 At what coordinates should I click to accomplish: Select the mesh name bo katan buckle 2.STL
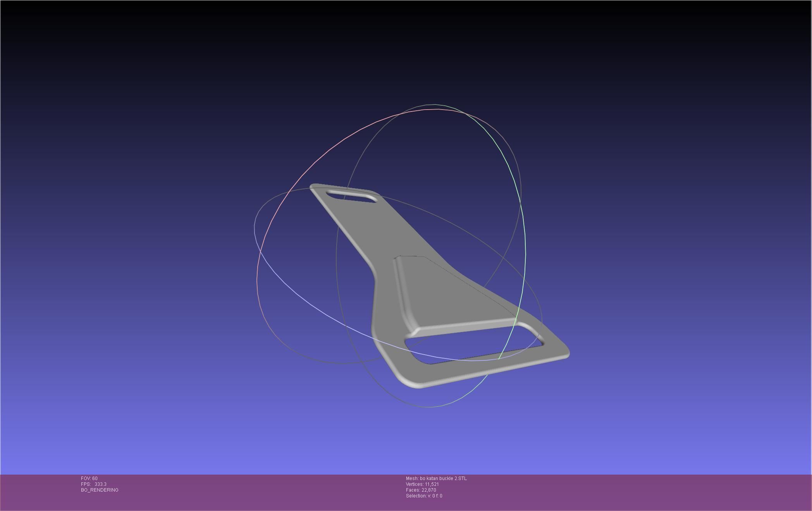[x=443, y=478]
